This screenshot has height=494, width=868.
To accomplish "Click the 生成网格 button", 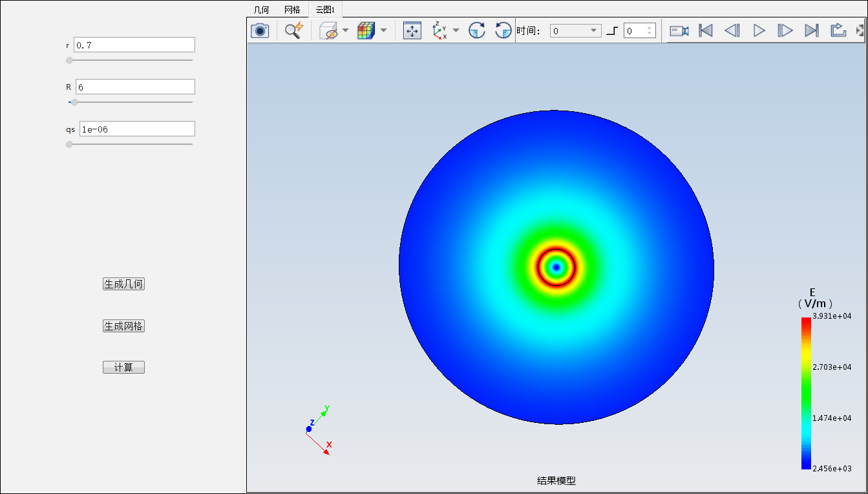I will click(123, 327).
